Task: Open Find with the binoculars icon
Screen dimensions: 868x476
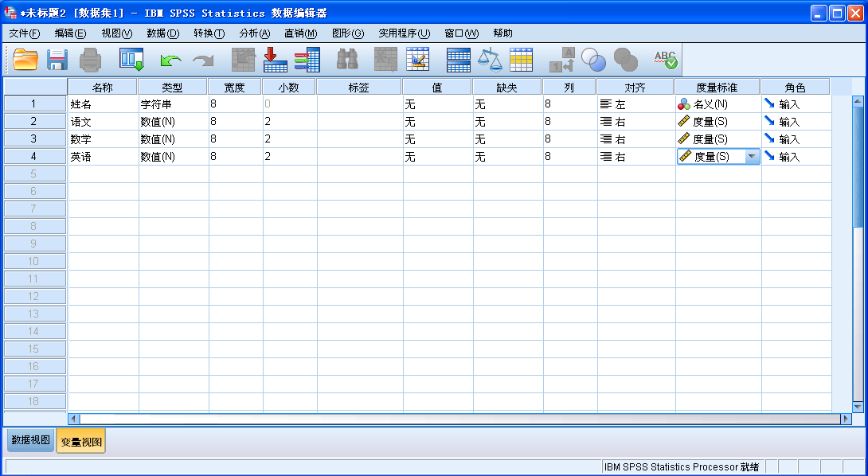Action: click(348, 60)
